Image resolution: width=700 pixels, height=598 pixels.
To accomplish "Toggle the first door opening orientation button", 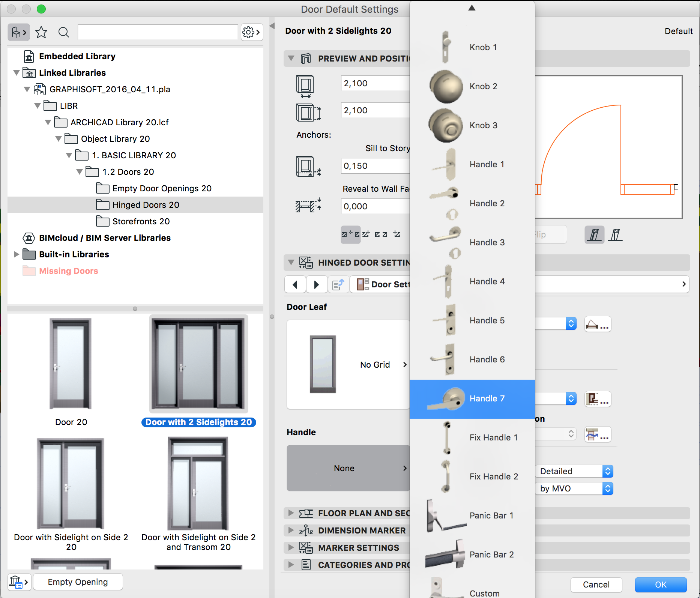I will click(594, 235).
